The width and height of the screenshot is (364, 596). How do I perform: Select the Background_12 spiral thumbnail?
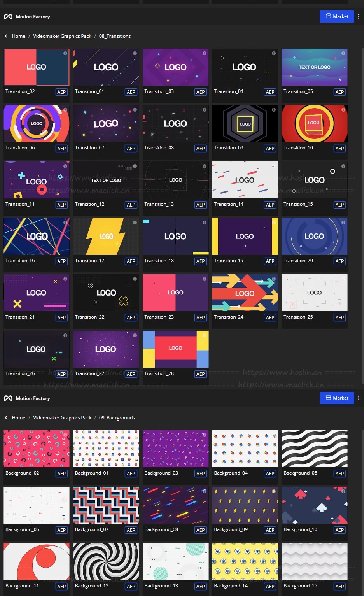tap(106, 561)
